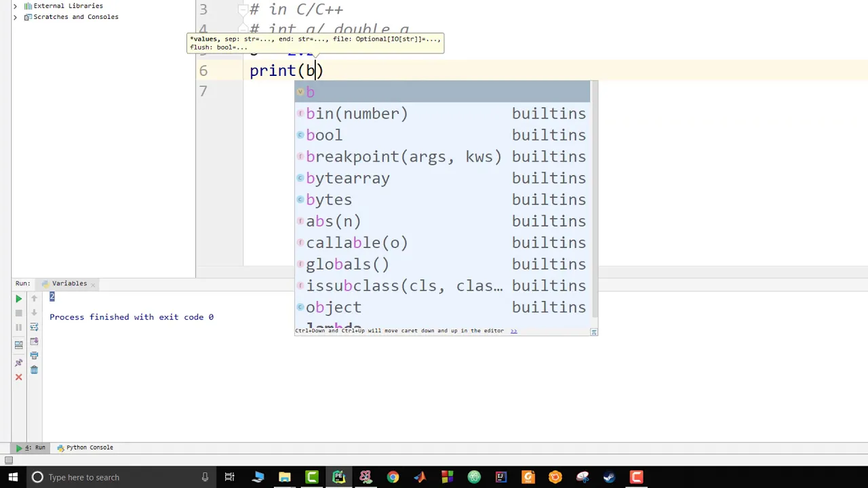
Task: Click the pi icon in completion popup corner
Action: 593,331
